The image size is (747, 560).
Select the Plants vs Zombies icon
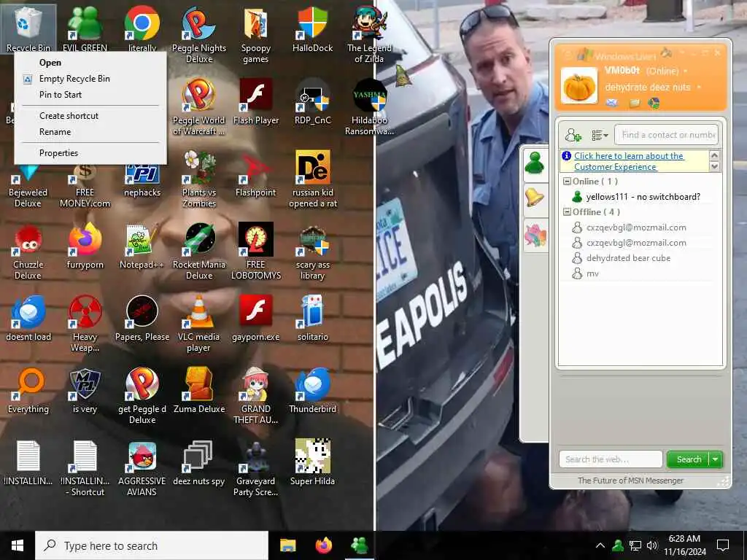[x=199, y=179]
